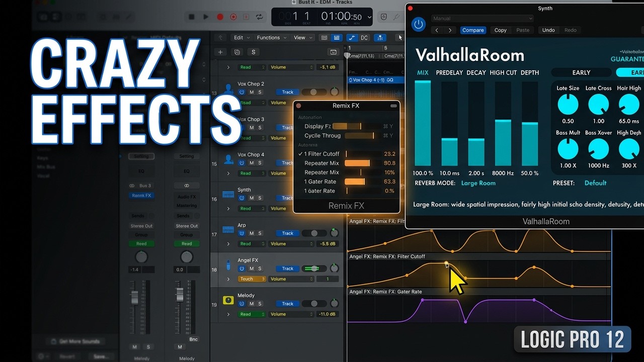The width and height of the screenshot is (644, 362).
Task: Open the Edit menu in Tracks area
Action: (241, 38)
